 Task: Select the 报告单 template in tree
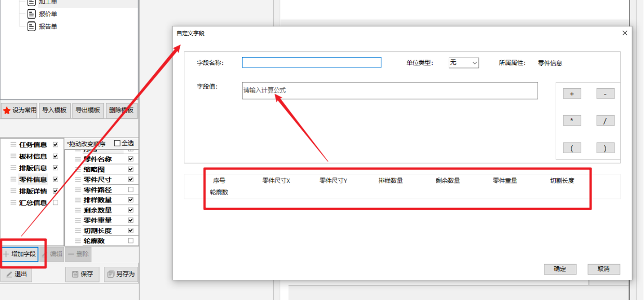[x=48, y=26]
